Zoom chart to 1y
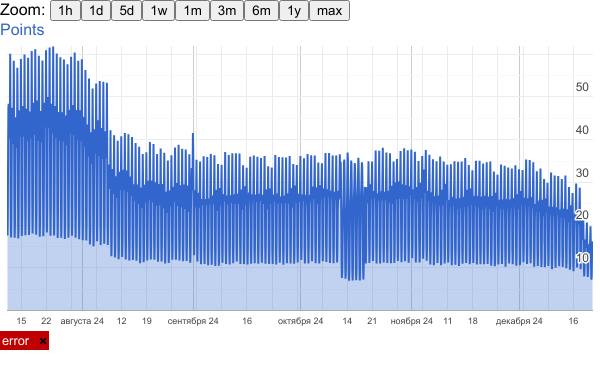This screenshot has height=371, width=600. tap(294, 10)
